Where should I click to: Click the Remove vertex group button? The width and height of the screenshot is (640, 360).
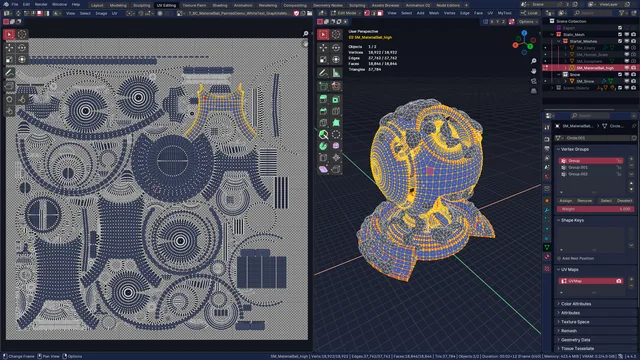[x=584, y=201]
